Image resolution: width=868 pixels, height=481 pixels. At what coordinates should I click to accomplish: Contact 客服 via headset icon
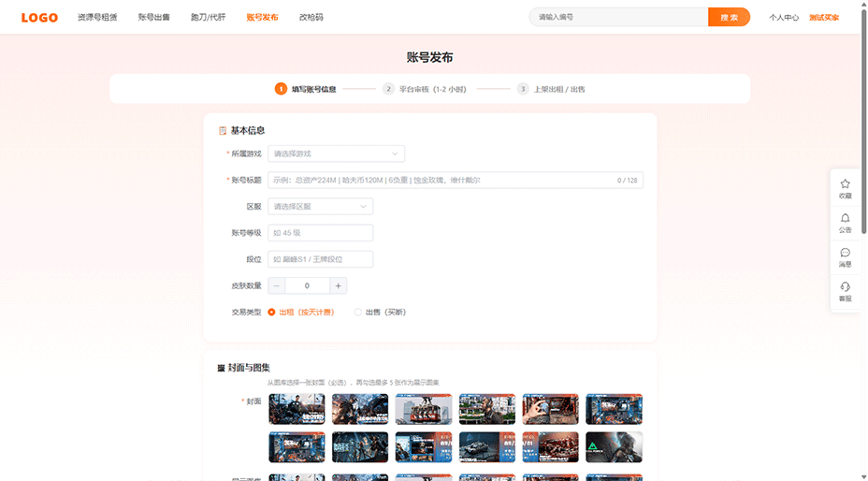pos(845,291)
